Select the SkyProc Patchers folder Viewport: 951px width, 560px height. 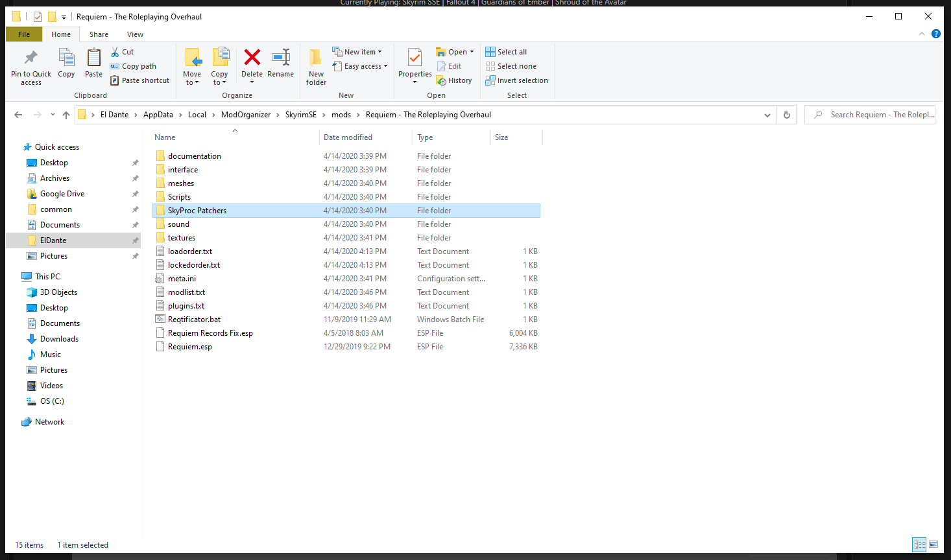346,211
